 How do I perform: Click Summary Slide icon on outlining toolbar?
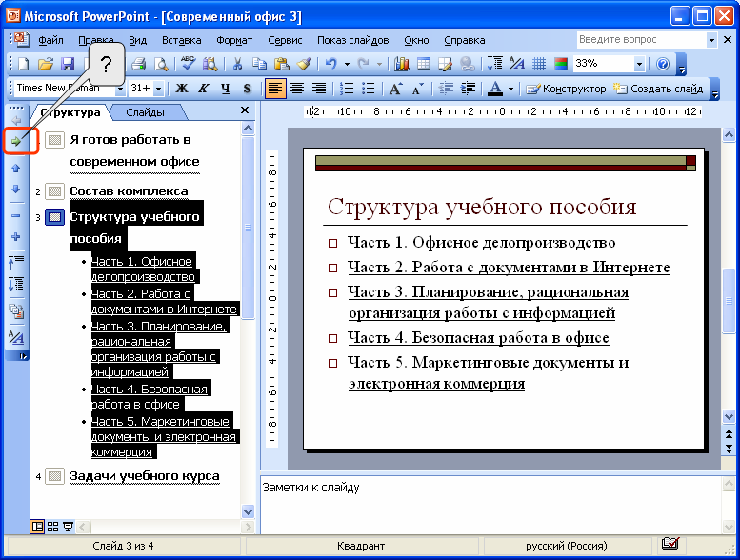click(x=16, y=310)
